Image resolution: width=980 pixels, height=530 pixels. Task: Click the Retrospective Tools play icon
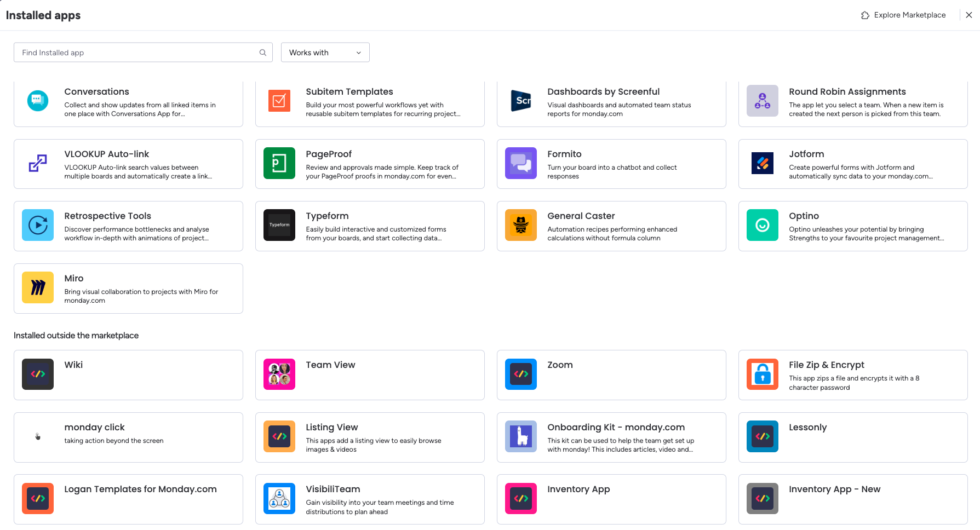pyautogui.click(x=38, y=225)
